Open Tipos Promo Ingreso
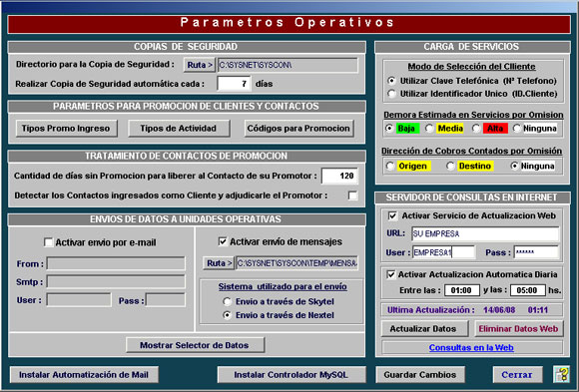The width and height of the screenshot is (579, 392). click(x=67, y=129)
